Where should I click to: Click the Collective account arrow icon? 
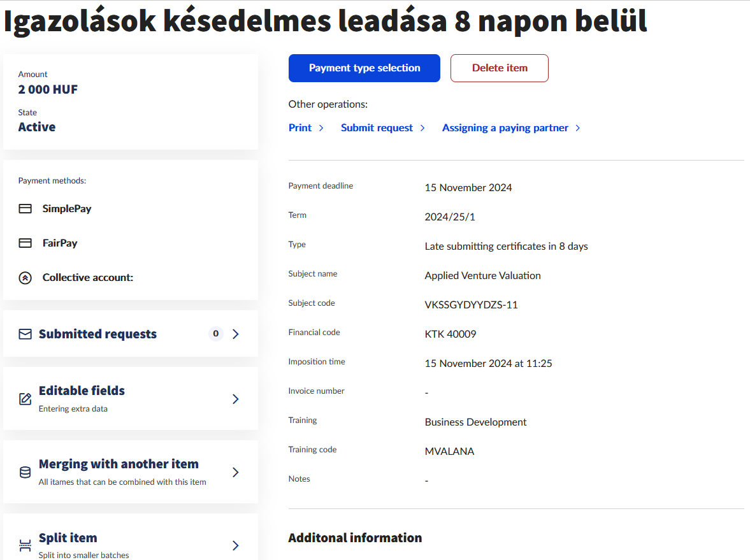[x=25, y=278]
